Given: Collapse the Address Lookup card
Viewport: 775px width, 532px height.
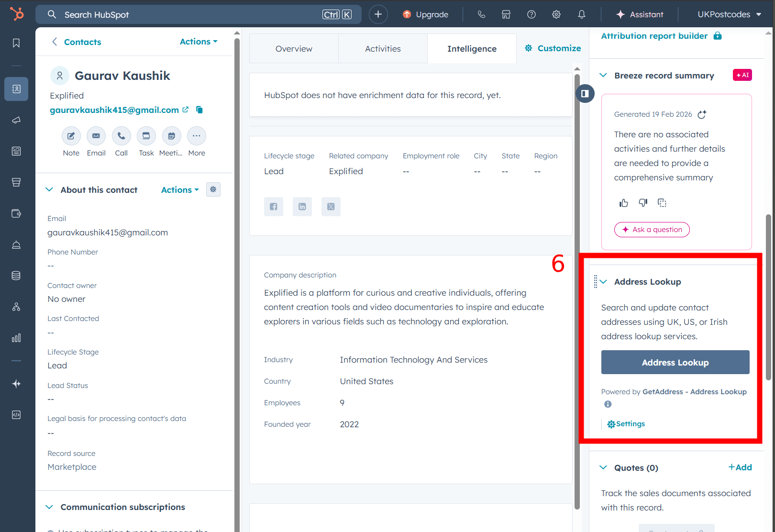Looking at the screenshot, I should click(604, 282).
